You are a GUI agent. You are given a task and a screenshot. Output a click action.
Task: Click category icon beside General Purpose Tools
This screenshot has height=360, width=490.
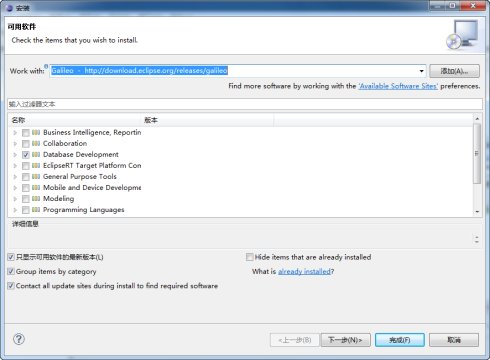(x=36, y=177)
